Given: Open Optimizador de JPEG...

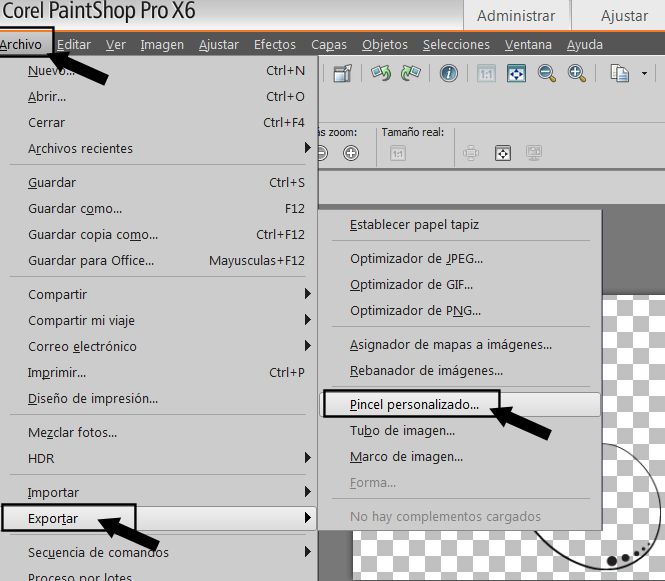Looking at the screenshot, I should pos(461,259).
